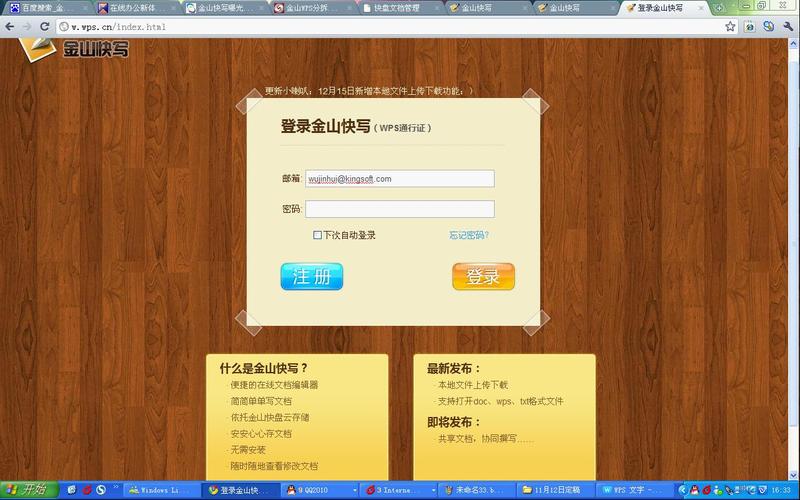Click the 16:33 system tray clock
800x500 pixels.
pos(781,490)
